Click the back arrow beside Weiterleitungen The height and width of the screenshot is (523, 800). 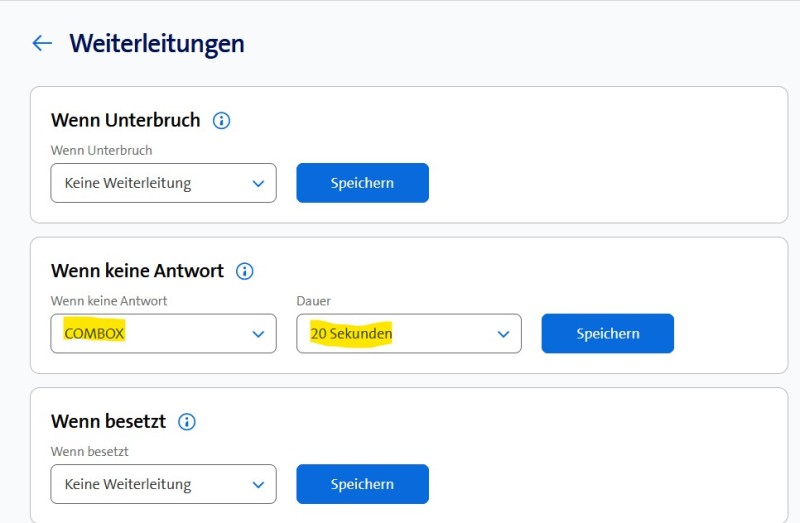(x=42, y=43)
